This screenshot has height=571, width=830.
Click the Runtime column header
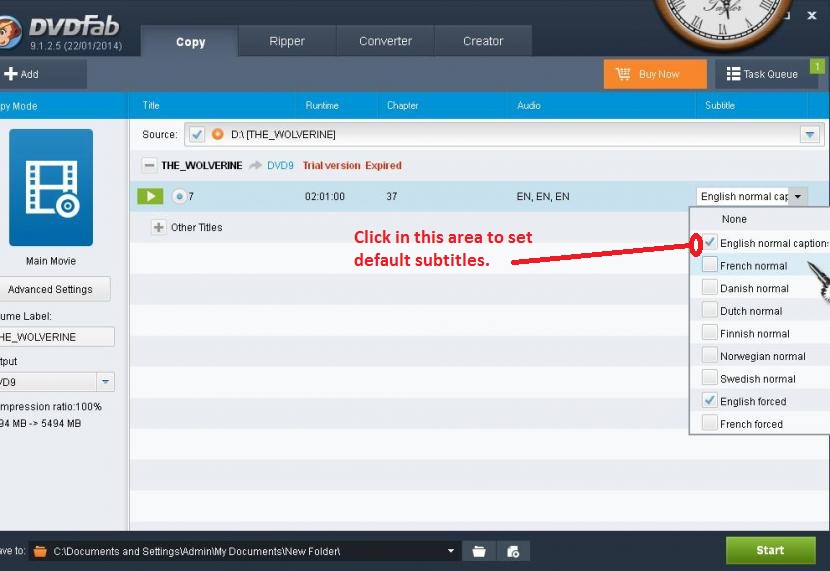322,105
